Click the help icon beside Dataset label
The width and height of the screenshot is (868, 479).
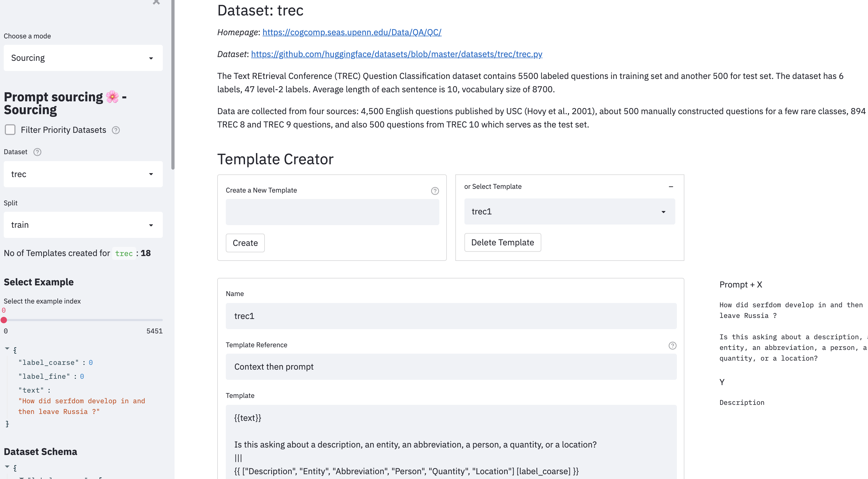(x=37, y=152)
